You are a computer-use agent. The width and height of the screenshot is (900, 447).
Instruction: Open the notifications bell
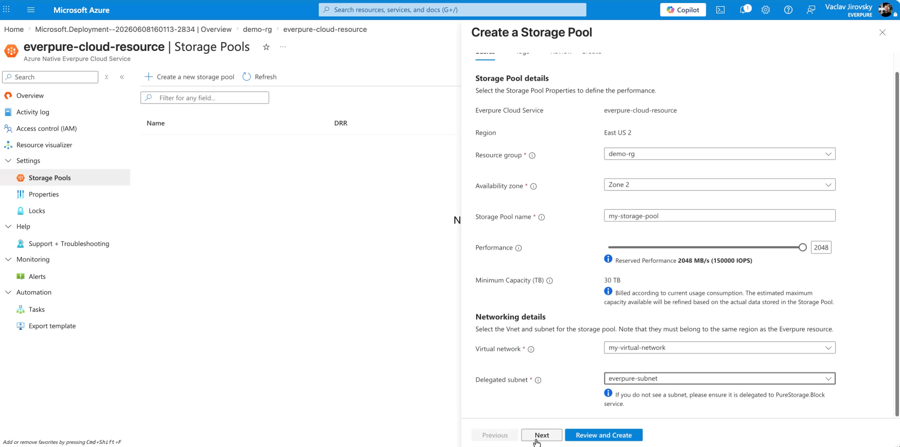click(x=744, y=10)
